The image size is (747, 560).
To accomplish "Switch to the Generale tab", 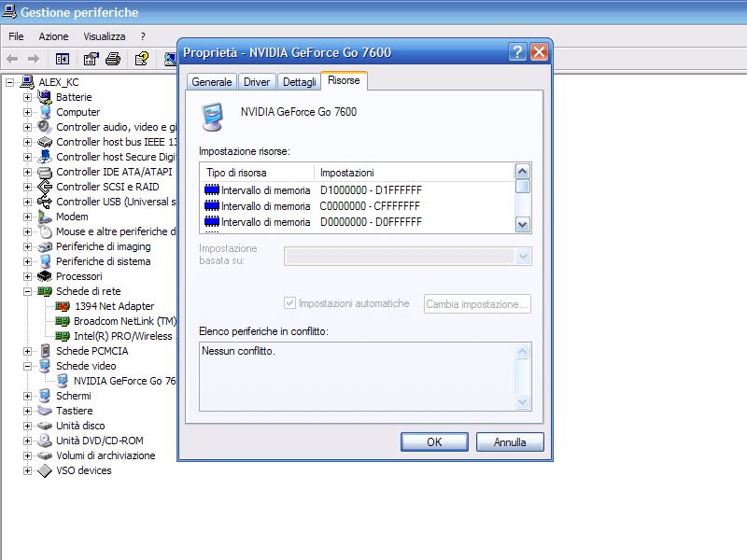I will [x=212, y=82].
